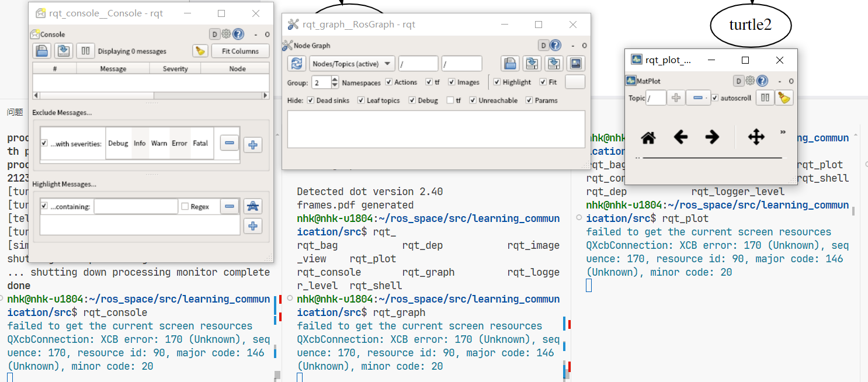Click the first namespace filter field in Node Graph
The width and height of the screenshot is (868, 382).
pos(418,64)
